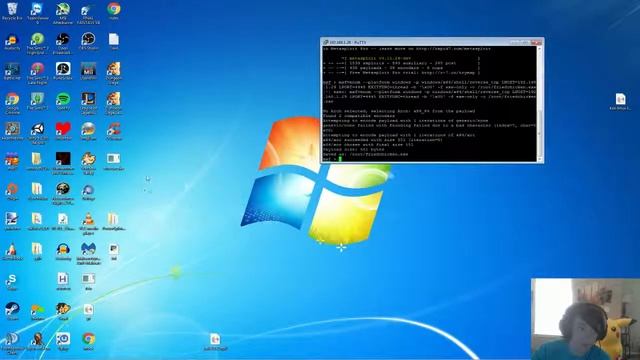This screenshot has width=640, height=360.
Task: Select the white H document icon
Action: click(63, 281)
